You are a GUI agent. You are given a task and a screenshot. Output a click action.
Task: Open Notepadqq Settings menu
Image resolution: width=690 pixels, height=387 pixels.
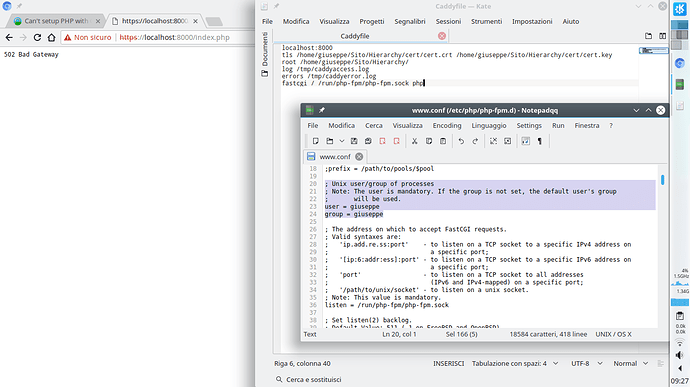point(529,125)
